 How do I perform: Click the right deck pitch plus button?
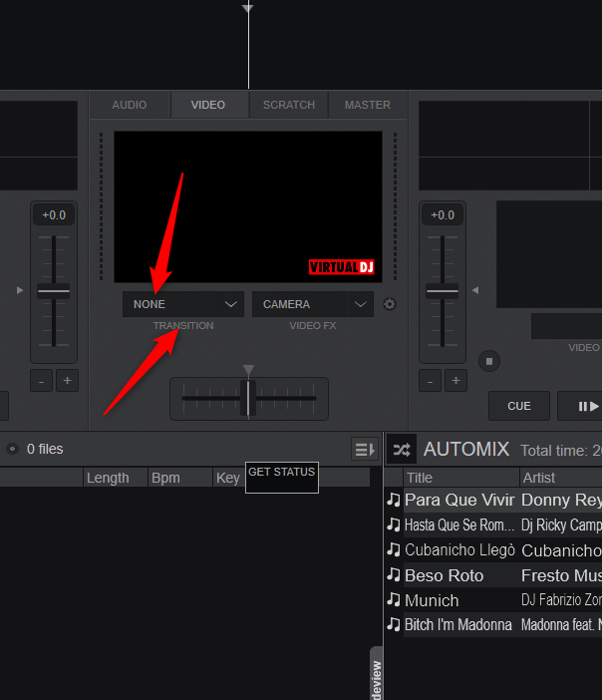[x=456, y=381]
